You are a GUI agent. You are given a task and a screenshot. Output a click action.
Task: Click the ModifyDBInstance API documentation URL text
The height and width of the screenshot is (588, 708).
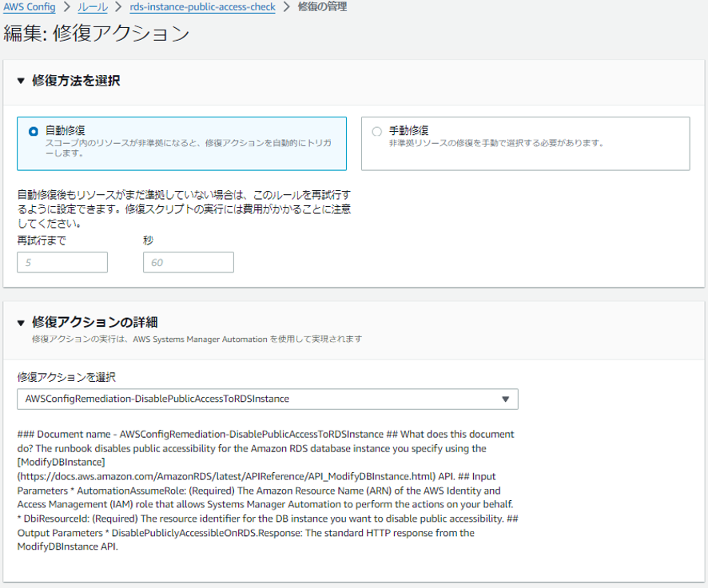point(226,476)
